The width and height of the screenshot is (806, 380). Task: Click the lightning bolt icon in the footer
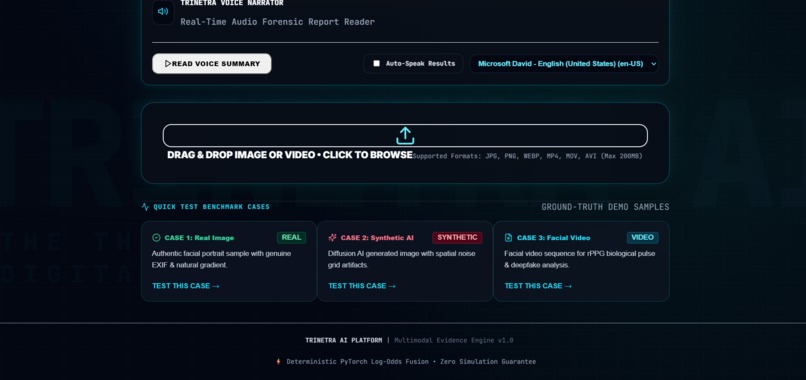point(279,361)
